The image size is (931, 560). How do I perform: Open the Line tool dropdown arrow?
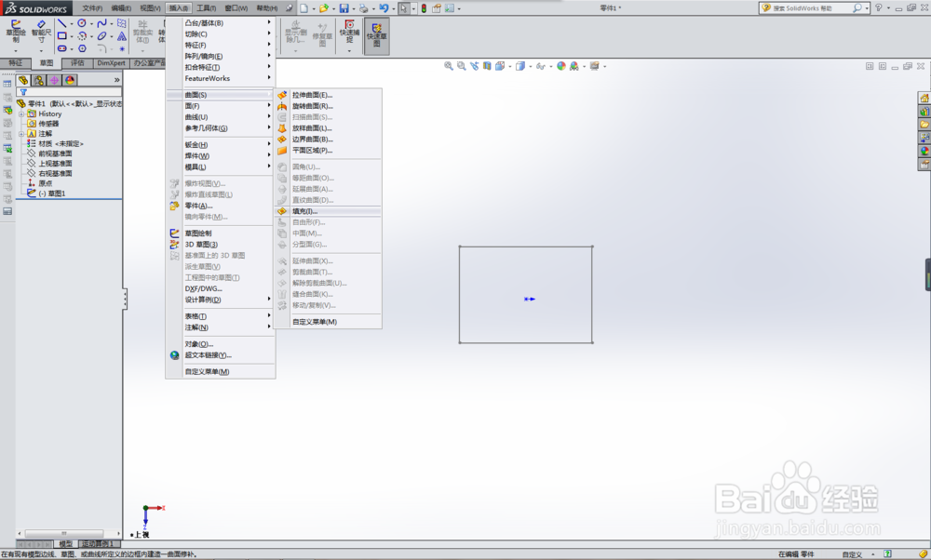click(72, 24)
